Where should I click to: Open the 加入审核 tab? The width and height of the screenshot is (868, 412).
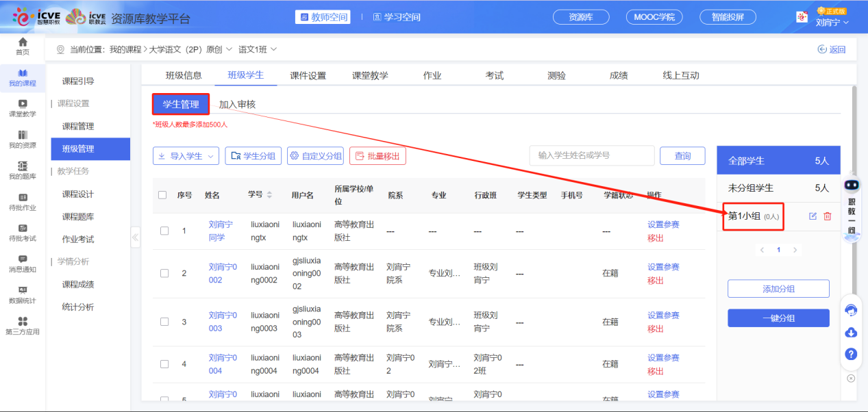237,105
